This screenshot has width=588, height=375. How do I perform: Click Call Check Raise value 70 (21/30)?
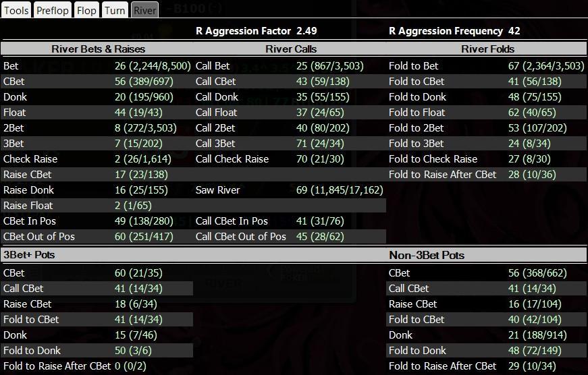[320, 159]
